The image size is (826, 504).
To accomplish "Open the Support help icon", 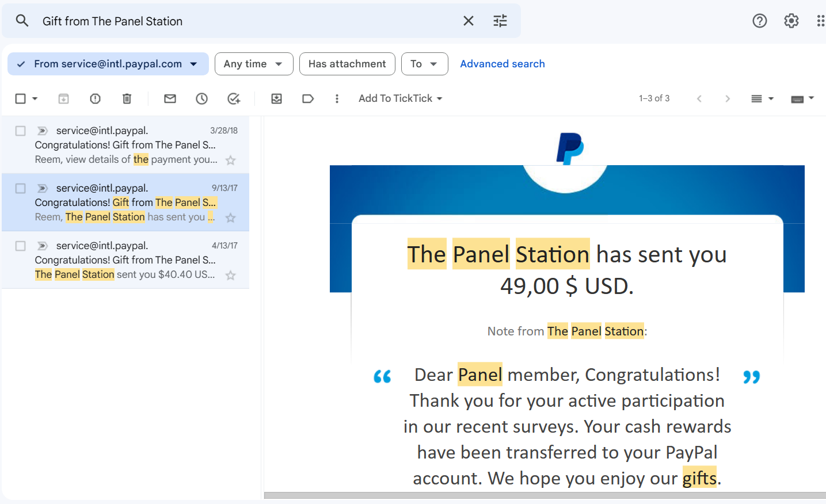I will pos(760,21).
